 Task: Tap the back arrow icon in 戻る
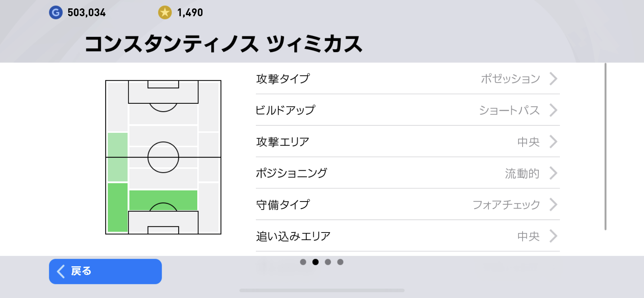[61, 271]
